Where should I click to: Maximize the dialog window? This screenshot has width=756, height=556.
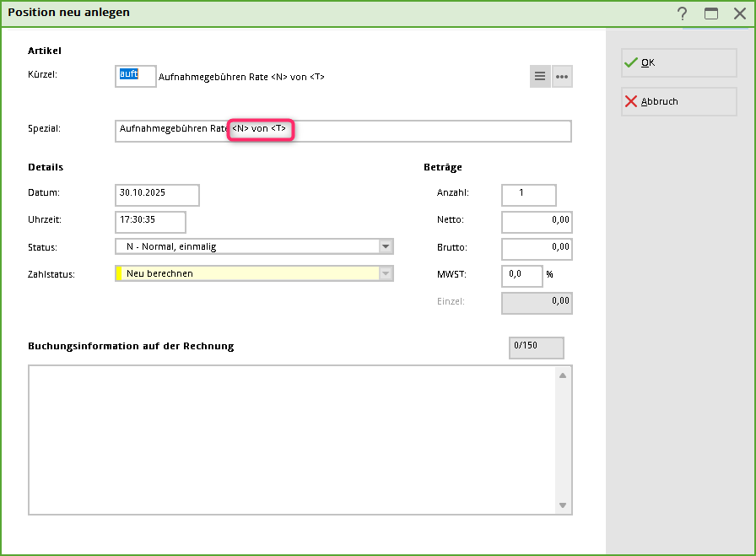coord(711,13)
